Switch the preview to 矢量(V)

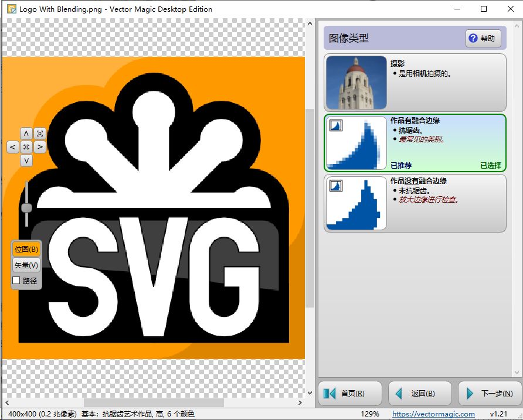pyautogui.click(x=26, y=265)
